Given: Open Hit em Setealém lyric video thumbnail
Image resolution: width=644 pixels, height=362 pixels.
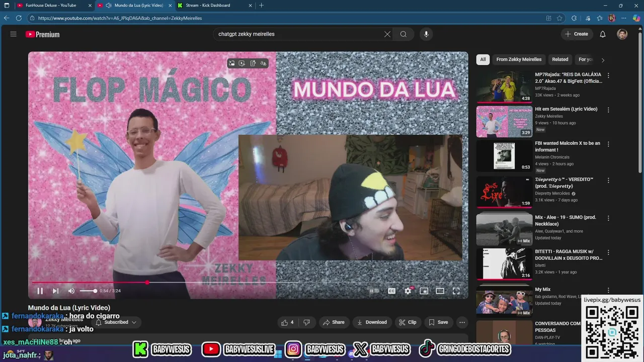Looking at the screenshot, I should (x=504, y=122).
